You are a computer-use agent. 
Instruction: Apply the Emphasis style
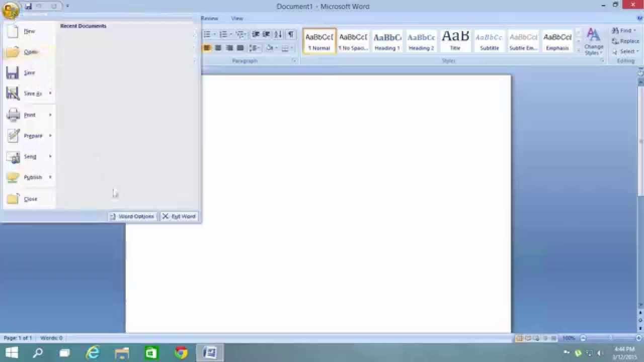[557, 41]
